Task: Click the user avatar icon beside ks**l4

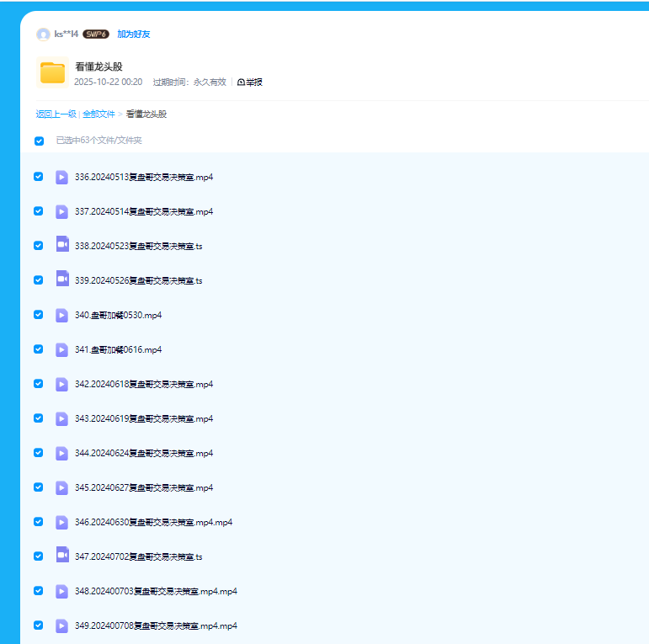Action: (43, 35)
